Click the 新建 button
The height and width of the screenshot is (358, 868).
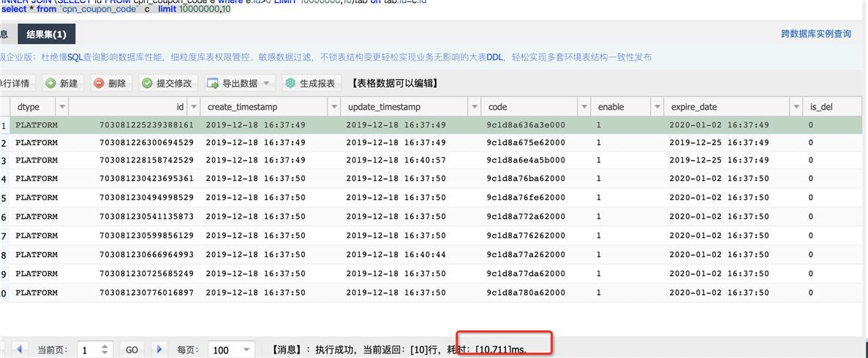pos(62,83)
